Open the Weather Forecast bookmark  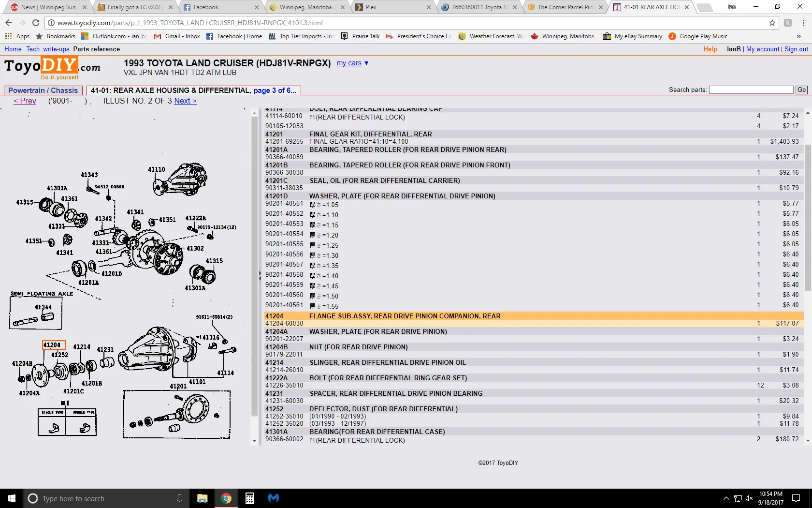[x=491, y=36]
